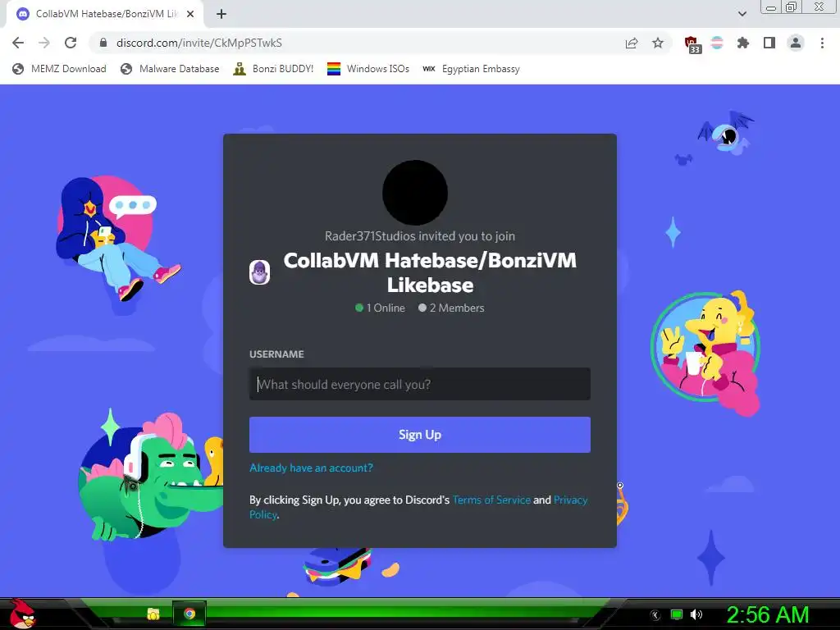Click the 1 Online status text
Viewport: 840px width, 630px height.
tap(380, 308)
